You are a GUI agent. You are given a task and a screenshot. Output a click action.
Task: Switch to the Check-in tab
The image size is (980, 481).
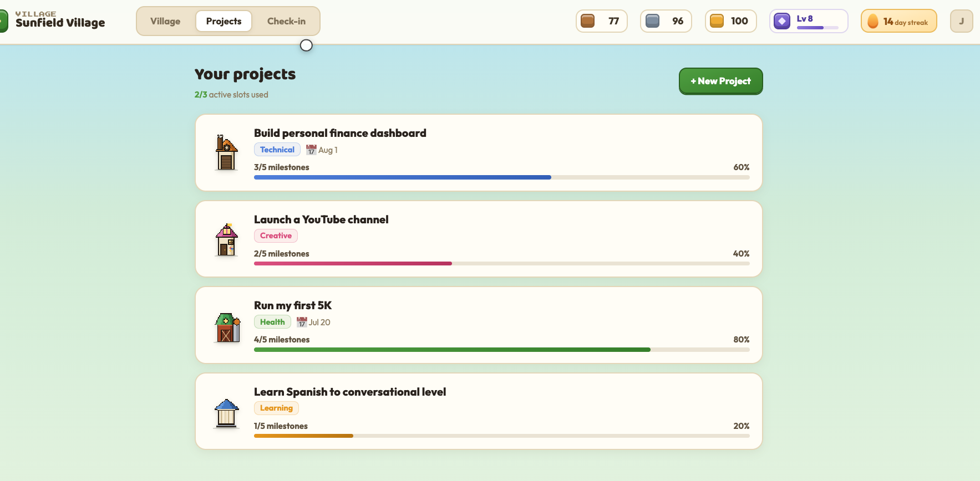pyautogui.click(x=286, y=21)
